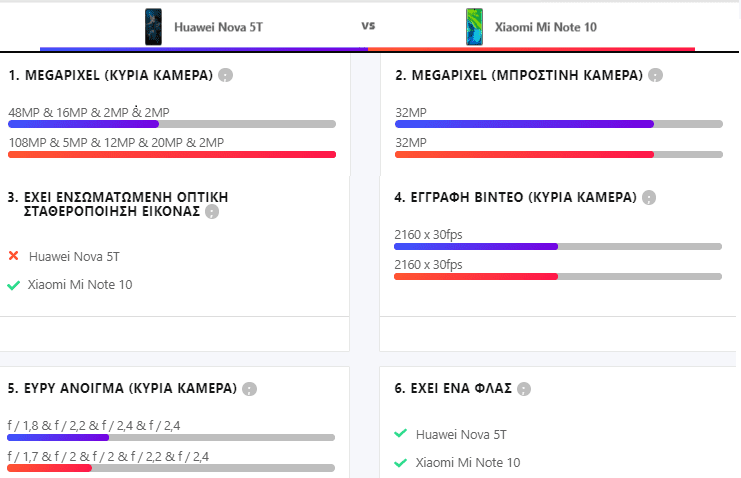This screenshot has width=741, height=478.
Task: Click the Huawei 32MP front camera blue bar
Action: click(x=525, y=124)
